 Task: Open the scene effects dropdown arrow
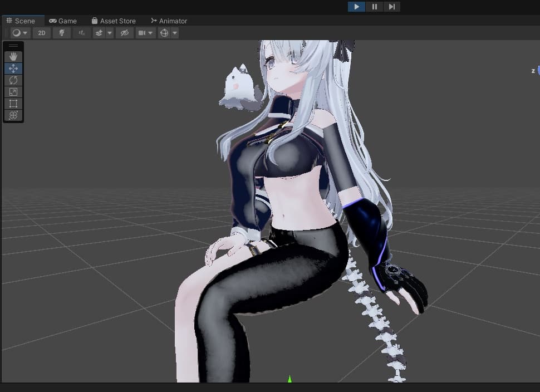(x=110, y=33)
